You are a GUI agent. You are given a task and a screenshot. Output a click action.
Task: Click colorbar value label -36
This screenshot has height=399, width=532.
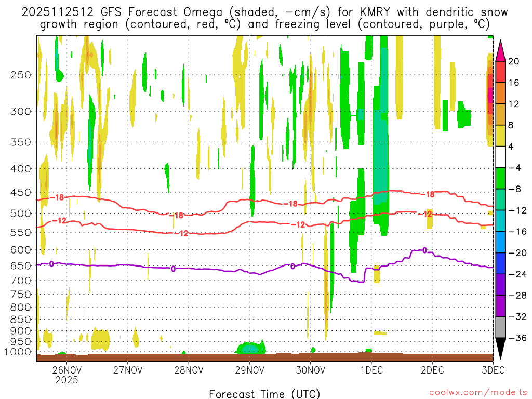(517, 338)
